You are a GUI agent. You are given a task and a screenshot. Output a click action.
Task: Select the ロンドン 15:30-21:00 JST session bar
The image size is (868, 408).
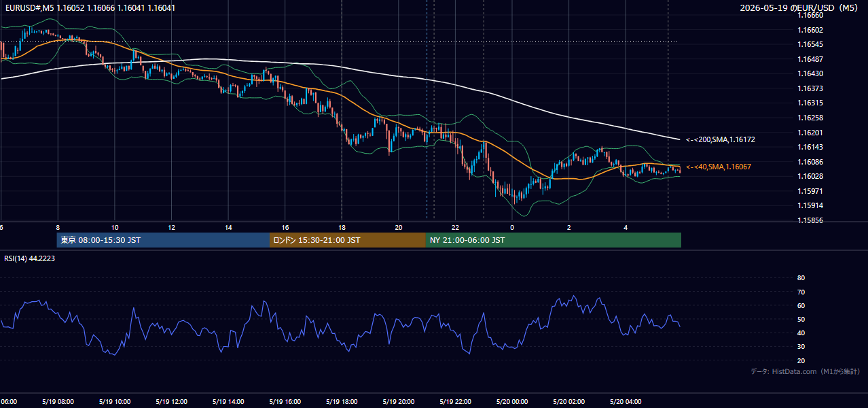pyautogui.click(x=348, y=240)
